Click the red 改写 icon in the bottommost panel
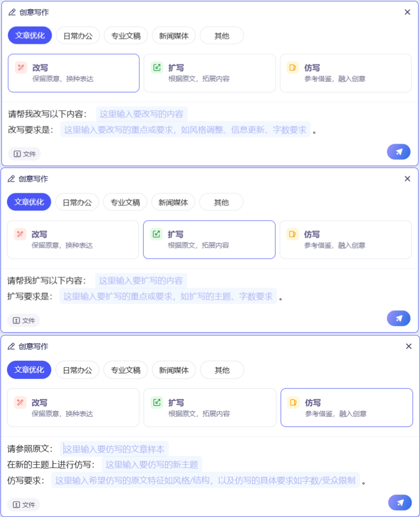 20,403
